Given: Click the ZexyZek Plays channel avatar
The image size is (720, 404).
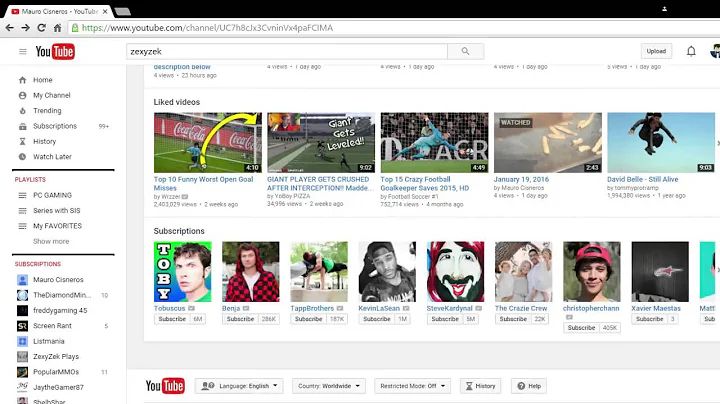Looking at the screenshot, I should (22, 357).
